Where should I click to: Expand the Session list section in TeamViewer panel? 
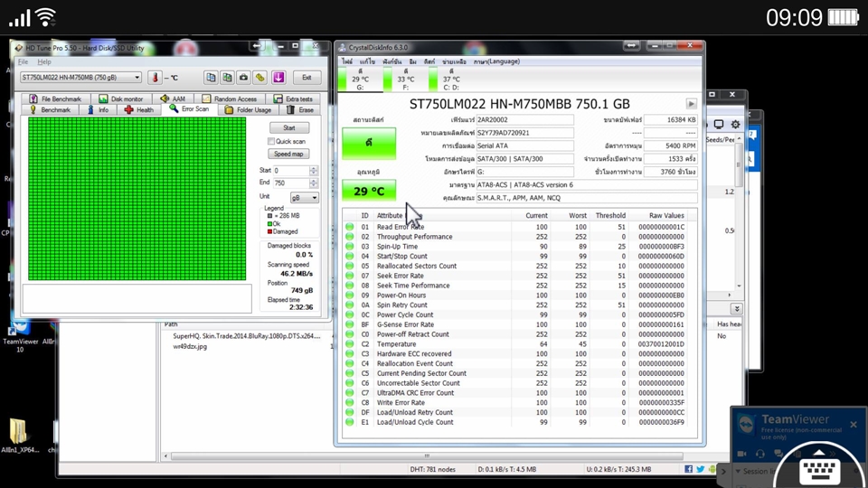point(754,471)
